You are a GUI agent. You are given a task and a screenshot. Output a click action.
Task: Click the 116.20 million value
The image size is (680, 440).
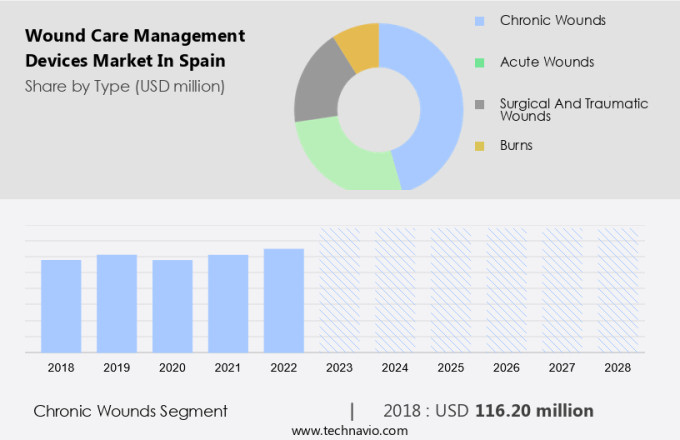(x=534, y=411)
